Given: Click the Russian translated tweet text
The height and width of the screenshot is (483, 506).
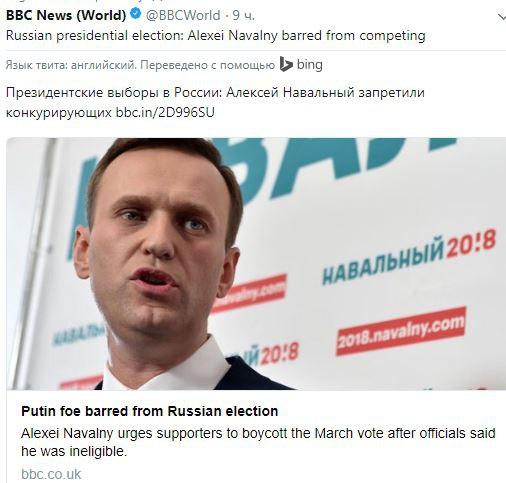Looking at the screenshot, I should tap(215, 102).
